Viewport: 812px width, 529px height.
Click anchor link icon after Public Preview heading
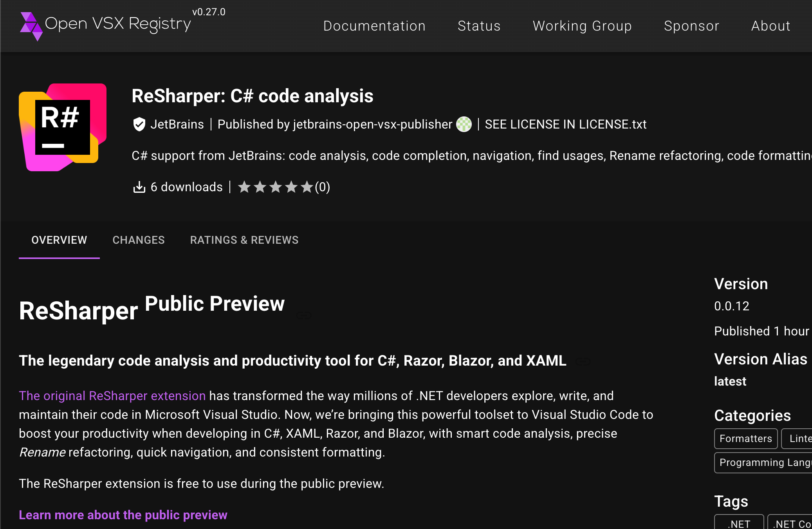(x=303, y=315)
